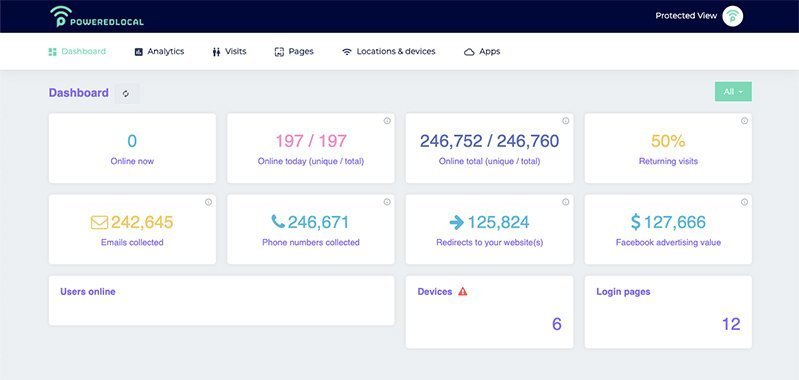Viewport: 799px width, 380px height.
Task: Click Redirects to your website(s) label
Action: [x=489, y=242]
